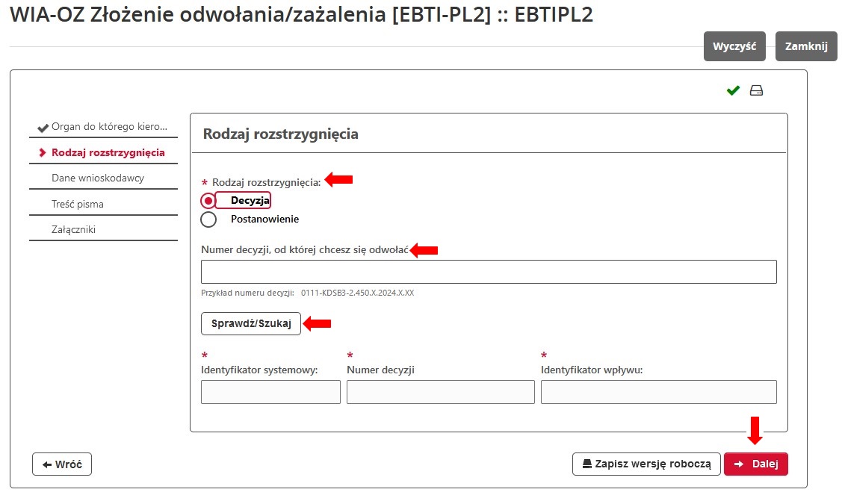Click the checkmark icon beside 'Organ do którego kiero...'
Screen dimensions: 842x504
tap(43, 127)
